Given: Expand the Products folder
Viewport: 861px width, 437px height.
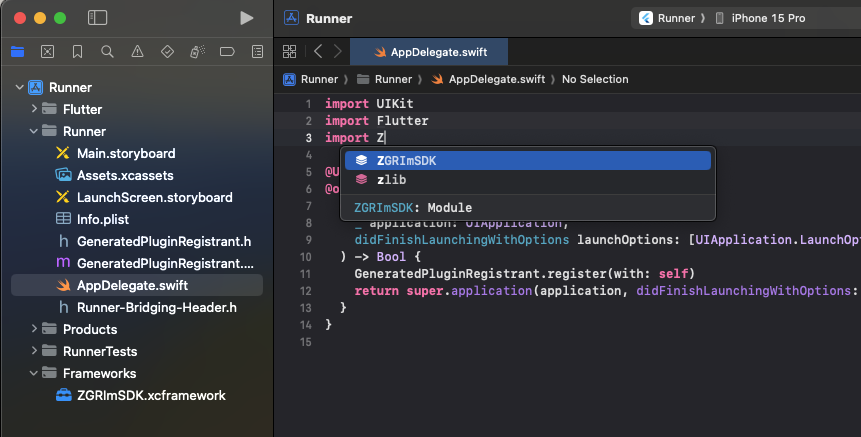Looking at the screenshot, I should tap(34, 329).
